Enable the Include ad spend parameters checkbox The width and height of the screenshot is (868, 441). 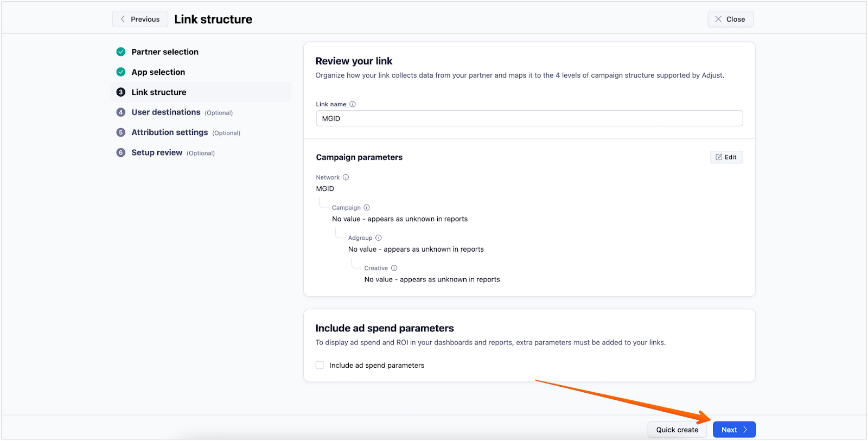320,365
